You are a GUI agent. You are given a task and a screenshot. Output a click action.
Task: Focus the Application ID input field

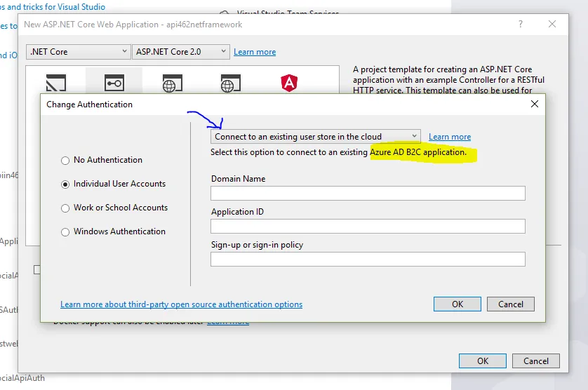(368, 227)
